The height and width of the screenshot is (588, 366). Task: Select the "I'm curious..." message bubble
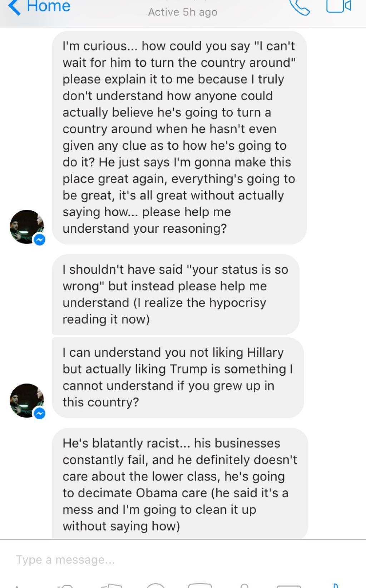tap(179, 137)
